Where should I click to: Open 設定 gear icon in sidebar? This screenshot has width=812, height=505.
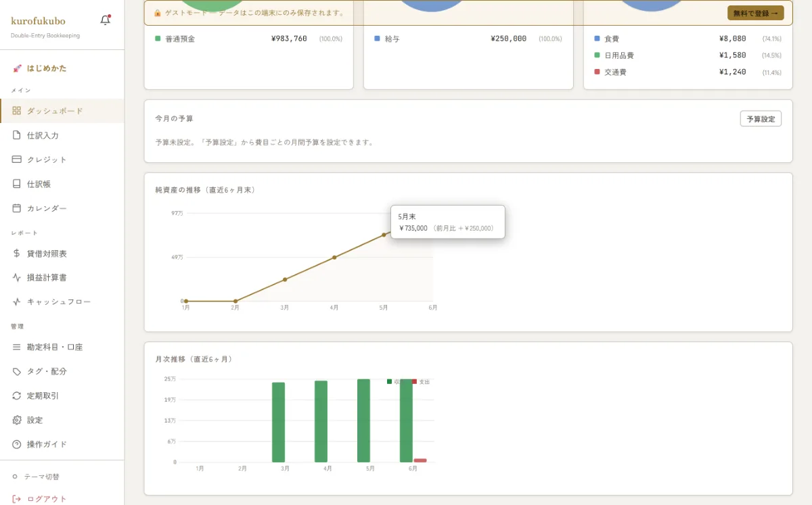pos(17,420)
